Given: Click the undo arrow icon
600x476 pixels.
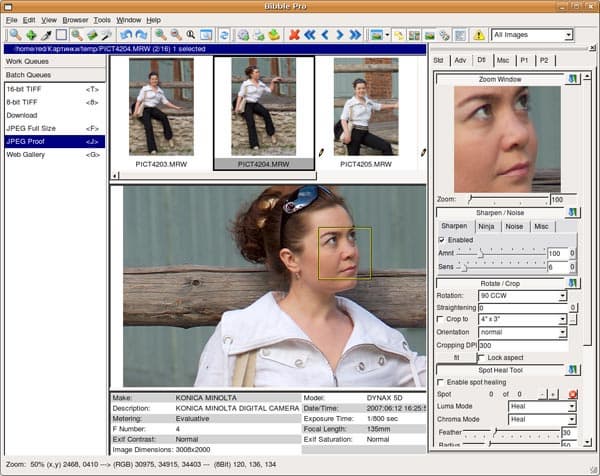Looking at the screenshot, I should 126,35.
